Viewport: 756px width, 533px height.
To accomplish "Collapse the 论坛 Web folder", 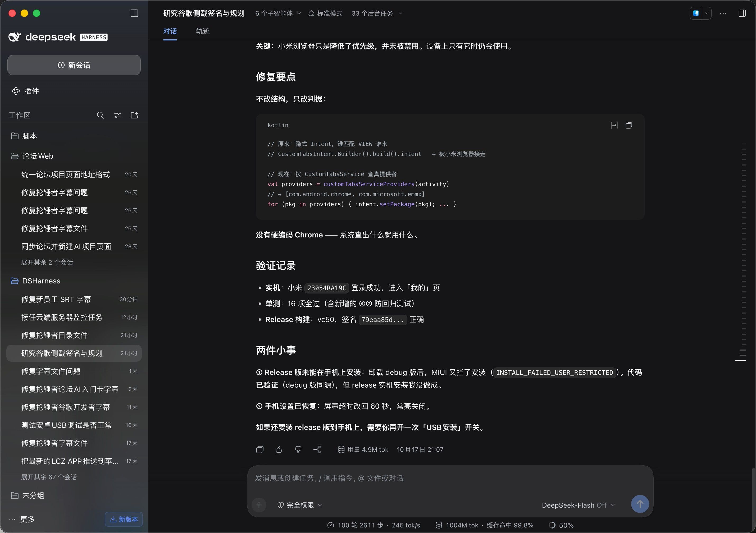I will coord(74,156).
